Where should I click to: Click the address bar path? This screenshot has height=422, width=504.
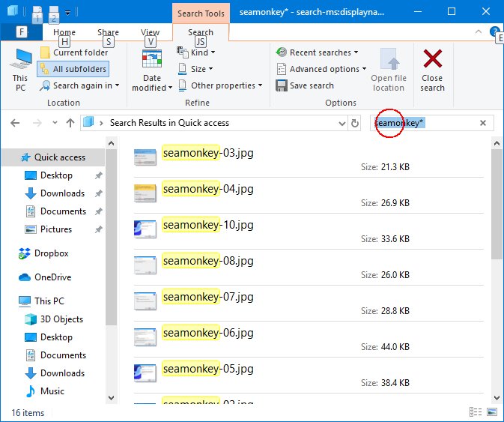point(169,123)
